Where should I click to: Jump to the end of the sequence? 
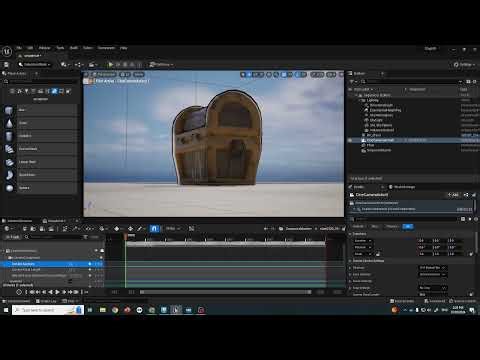77,292
